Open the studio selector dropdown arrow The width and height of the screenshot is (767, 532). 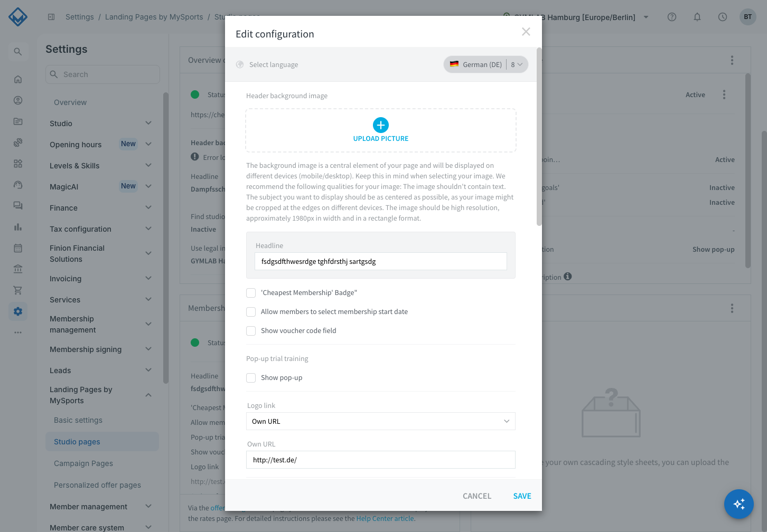pos(646,17)
